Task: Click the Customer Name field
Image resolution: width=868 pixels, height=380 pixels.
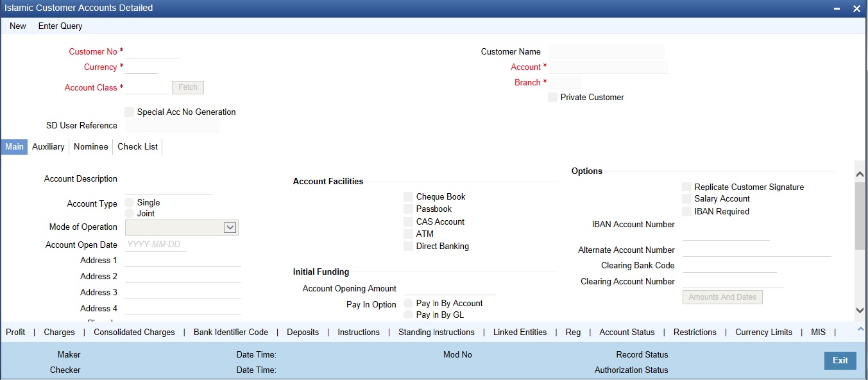Action: coord(606,51)
